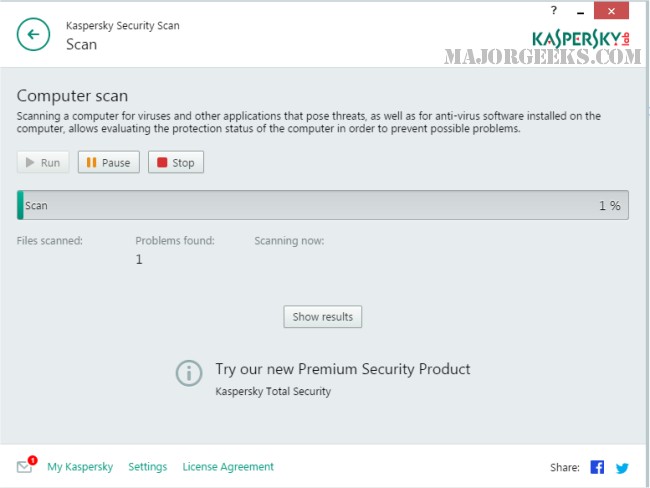The image size is (650, 488).
Task: Open help via the question mark
Action: click(x=554, y=10)
